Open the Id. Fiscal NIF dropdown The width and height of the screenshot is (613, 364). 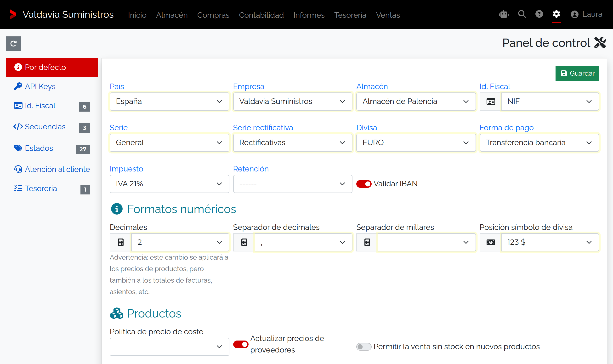pyautogui.click(x=550, y=101)
